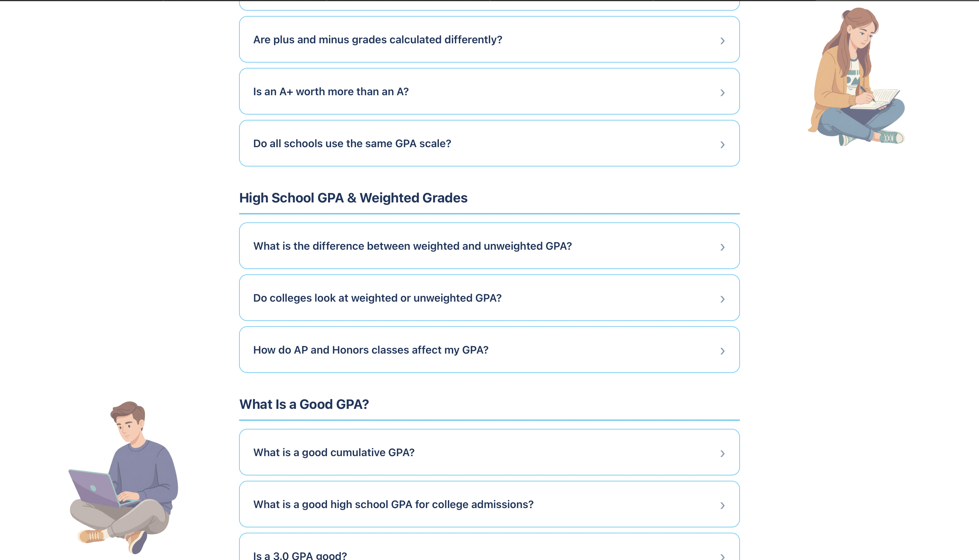Select the 'What Is a Good GPA?' heading
This screenshot has height=560, width=979.
(x=304, y=404)
